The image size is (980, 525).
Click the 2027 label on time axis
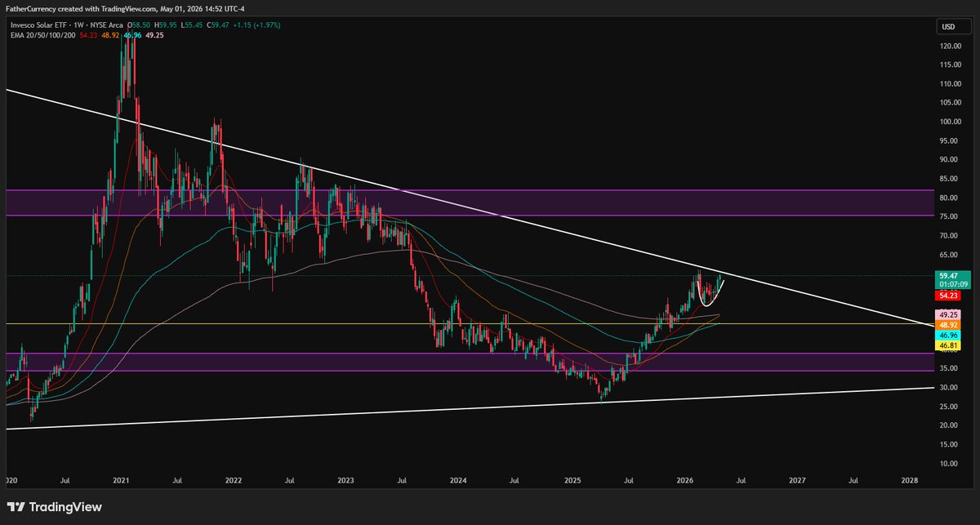[x=798, y=482]
